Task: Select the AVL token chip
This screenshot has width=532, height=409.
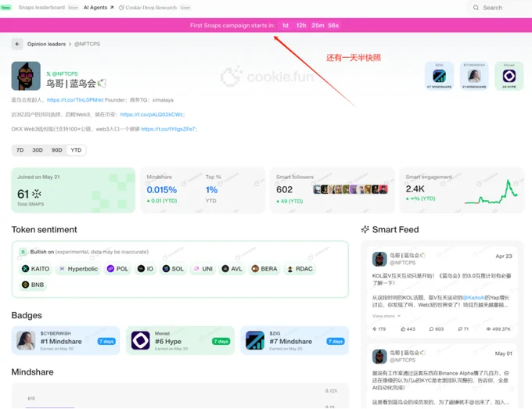Action: [x=232, y=269]
